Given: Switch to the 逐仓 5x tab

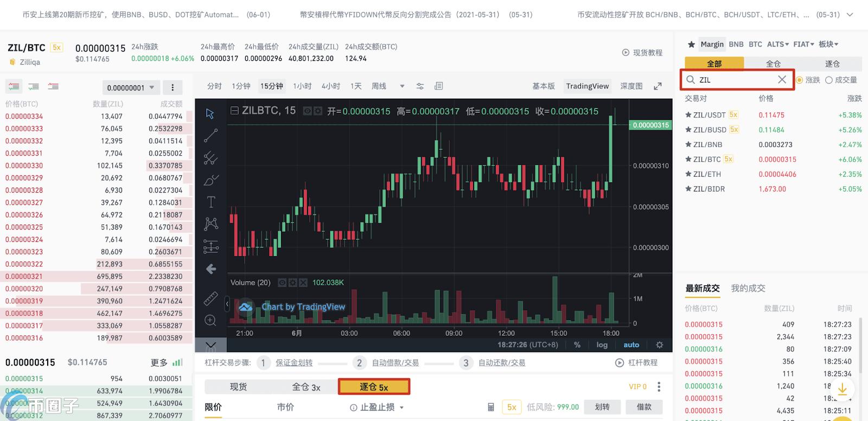Looking at the screenshot, I should (374, 387).
